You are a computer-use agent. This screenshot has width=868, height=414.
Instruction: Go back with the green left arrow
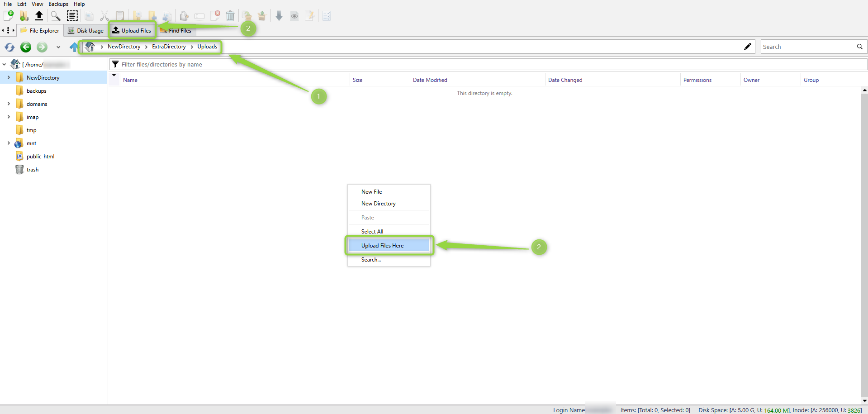tap(26, 47)
